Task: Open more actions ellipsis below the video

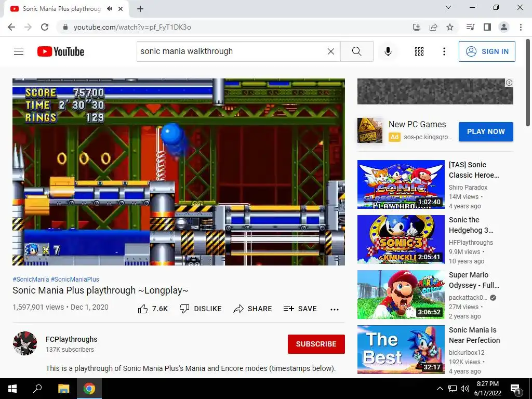Action: (335, 309)
